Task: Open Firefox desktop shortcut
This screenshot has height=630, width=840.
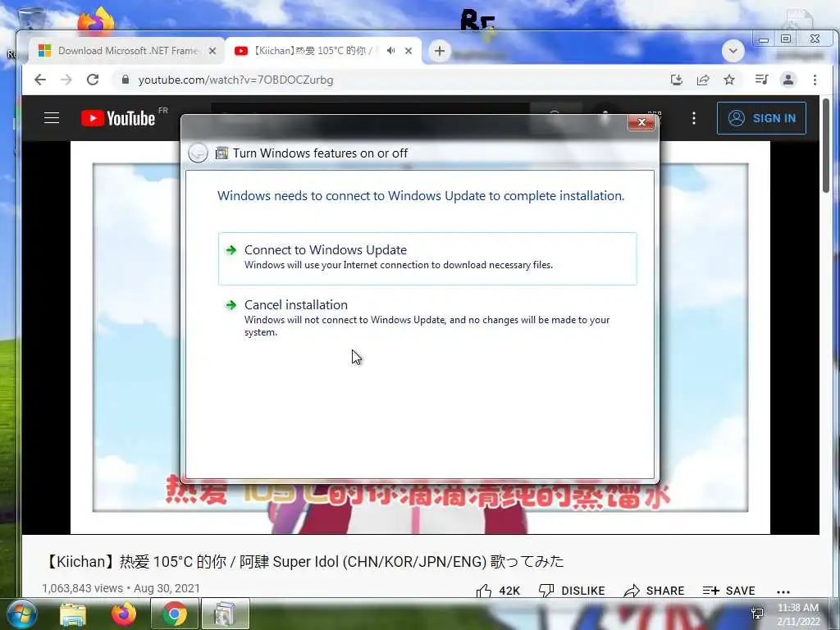Action: click(96, 22)
